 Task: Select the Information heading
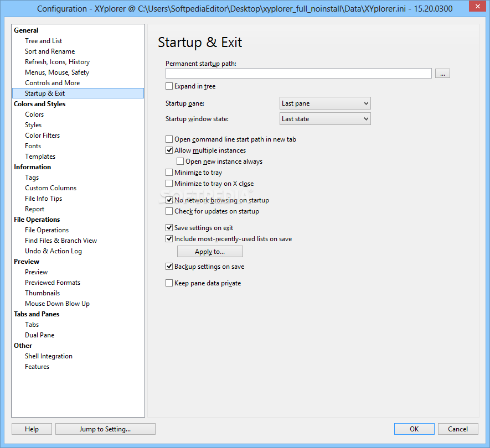(x=33, y=167)
